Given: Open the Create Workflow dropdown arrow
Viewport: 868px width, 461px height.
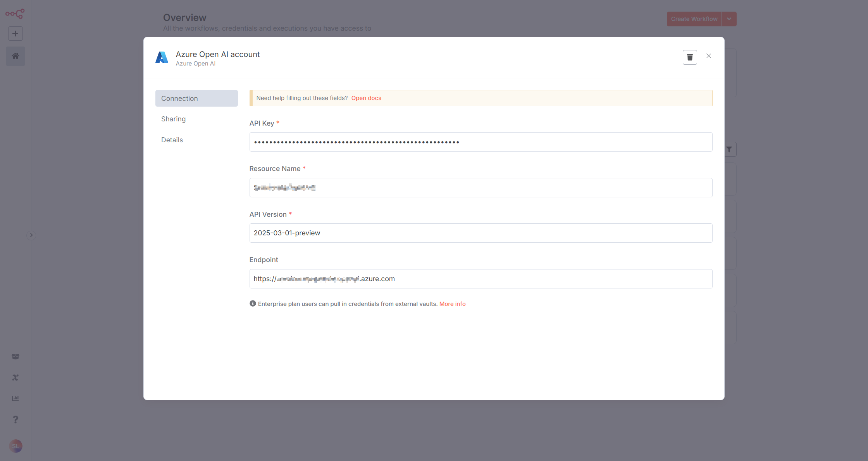Looking at the screenshot, I should tap(729, 19).
